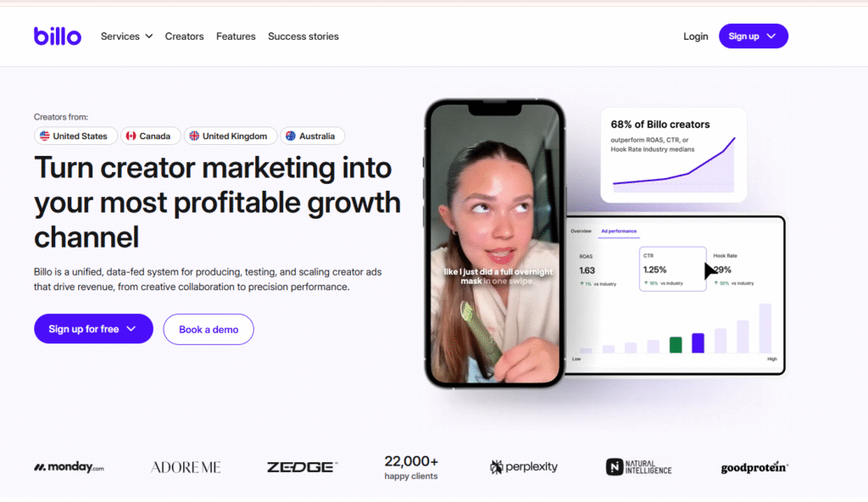Switch to the Ad performance tab

pos(619,231)
